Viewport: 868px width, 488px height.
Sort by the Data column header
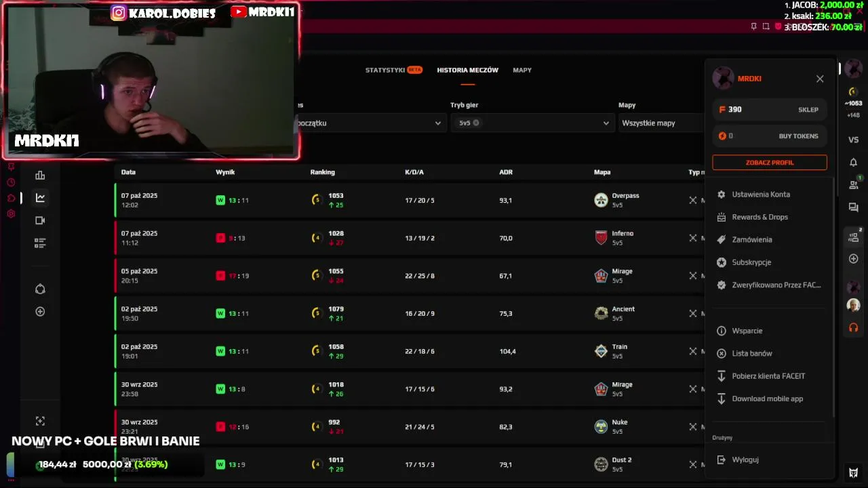[x=128, y=172]
